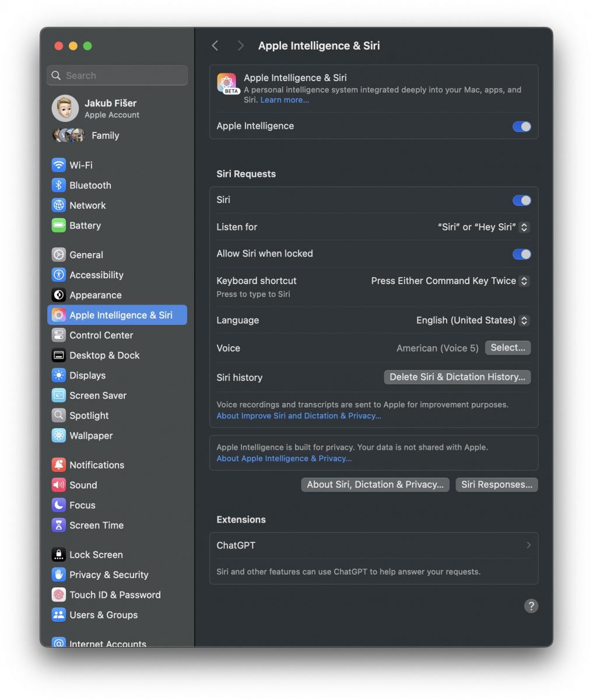Click the General gear icon
593x700 pixels.
click(x=58, y=255)
